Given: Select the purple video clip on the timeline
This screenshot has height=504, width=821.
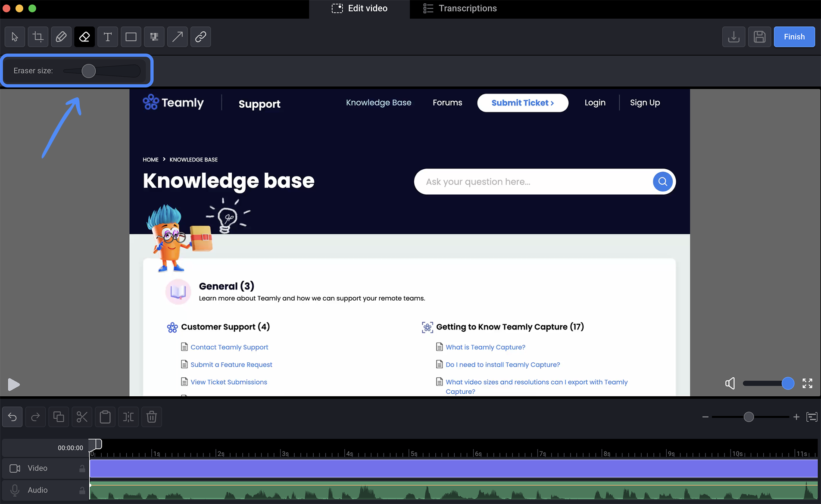Looking at the screenshot, I should point(453,468).
